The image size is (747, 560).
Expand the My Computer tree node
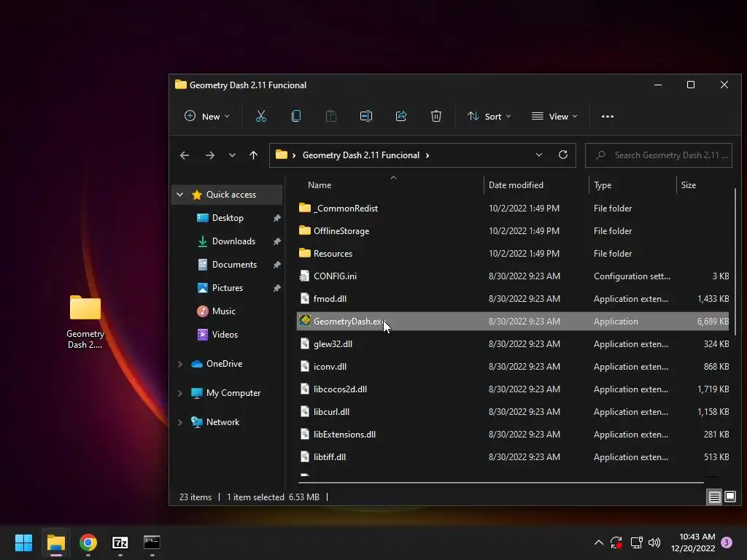pyautogui.click(x=179, y=393)
